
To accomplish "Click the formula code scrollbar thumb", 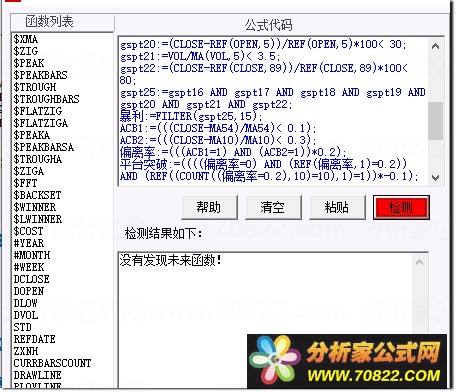I will (435, 121).
